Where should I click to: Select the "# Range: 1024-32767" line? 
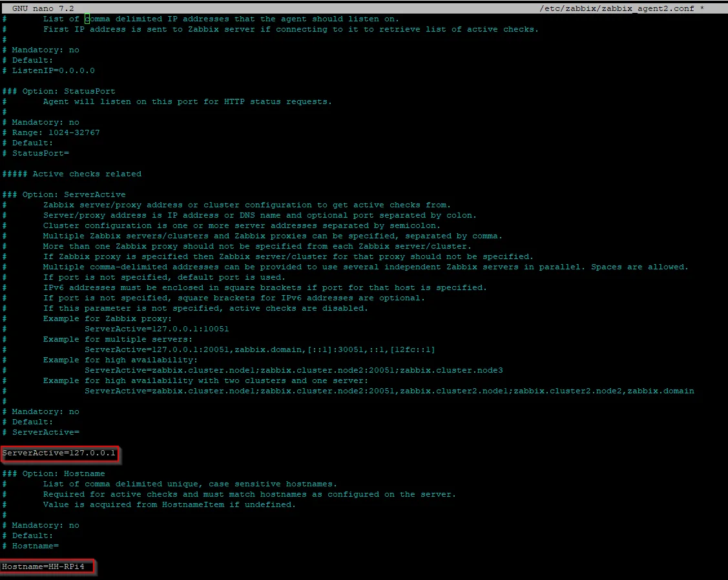(51, 132)
